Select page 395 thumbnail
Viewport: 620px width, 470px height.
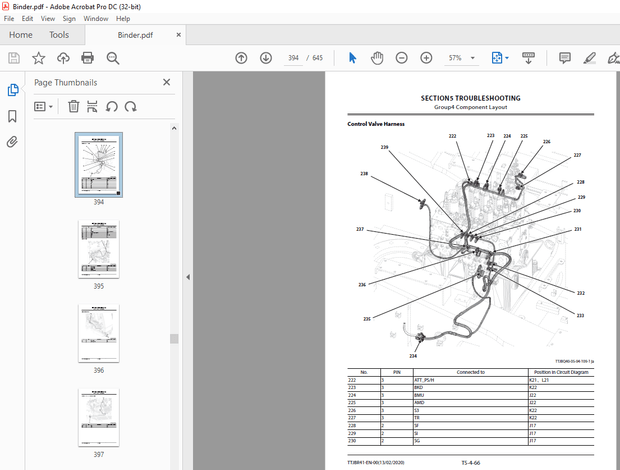coord(99,249)
